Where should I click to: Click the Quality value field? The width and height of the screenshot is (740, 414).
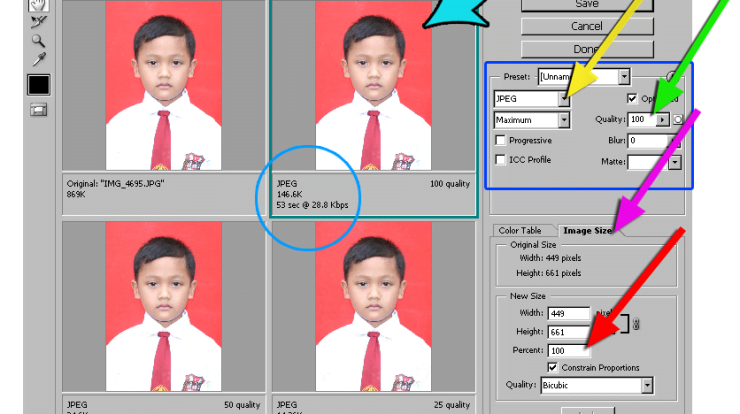point(642,119)
